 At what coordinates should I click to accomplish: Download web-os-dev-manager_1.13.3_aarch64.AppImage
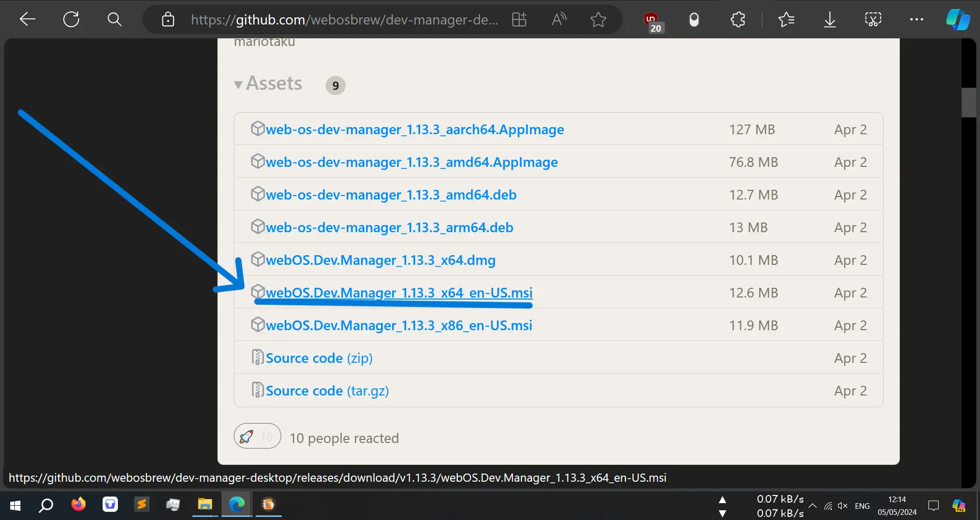414,130
